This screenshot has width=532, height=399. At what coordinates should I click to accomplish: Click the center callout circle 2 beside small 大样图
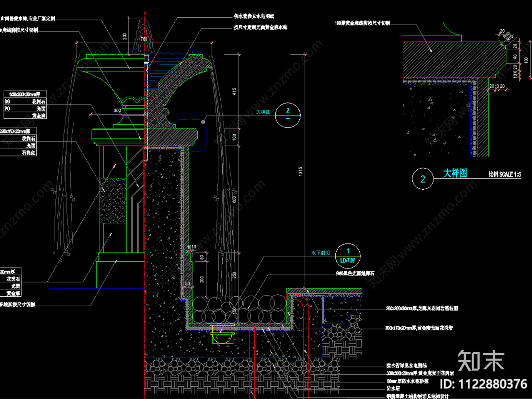[288, 115]
